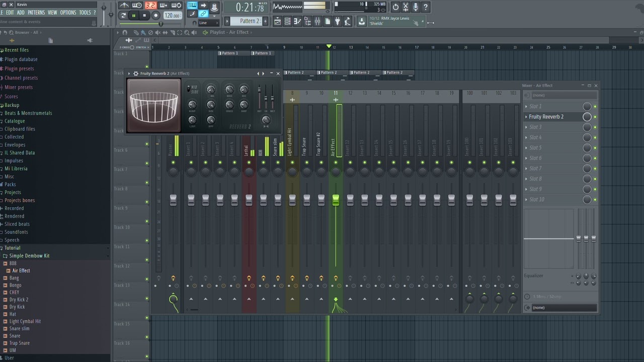Add new pattern with plus button
This screenshot has height=362, width=644.
pos(265,21)
